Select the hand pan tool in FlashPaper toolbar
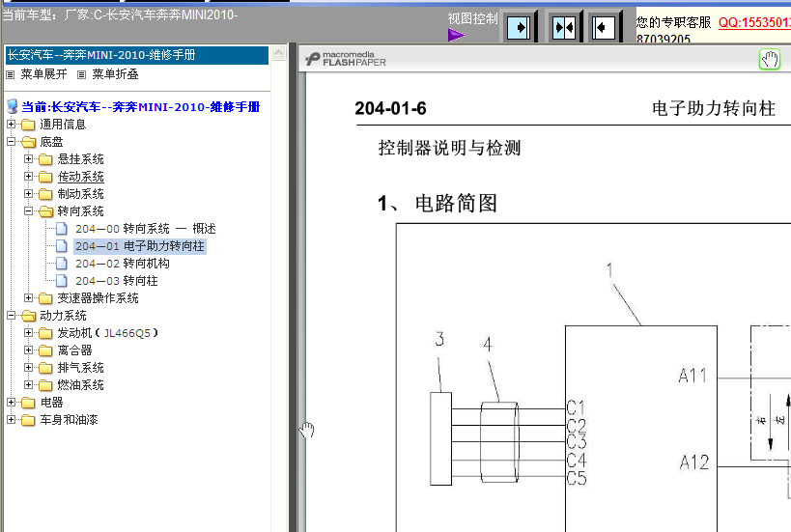The width and height of the screenshot is (791, 532). click(770, 60)
